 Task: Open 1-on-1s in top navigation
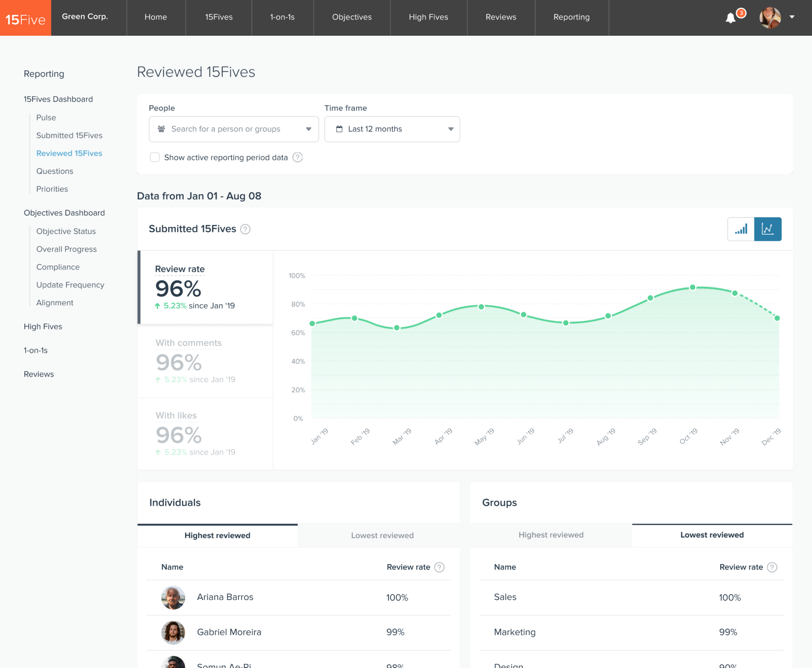pos(282,17)
